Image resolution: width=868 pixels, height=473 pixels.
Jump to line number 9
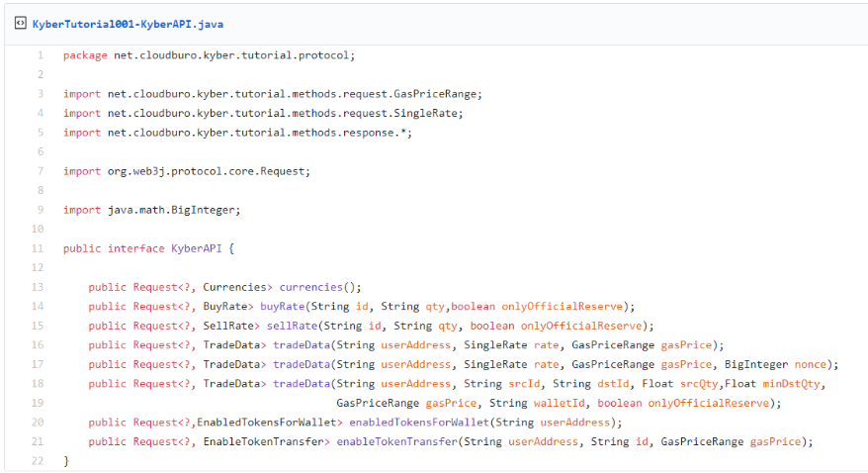(x=40, y=210)
